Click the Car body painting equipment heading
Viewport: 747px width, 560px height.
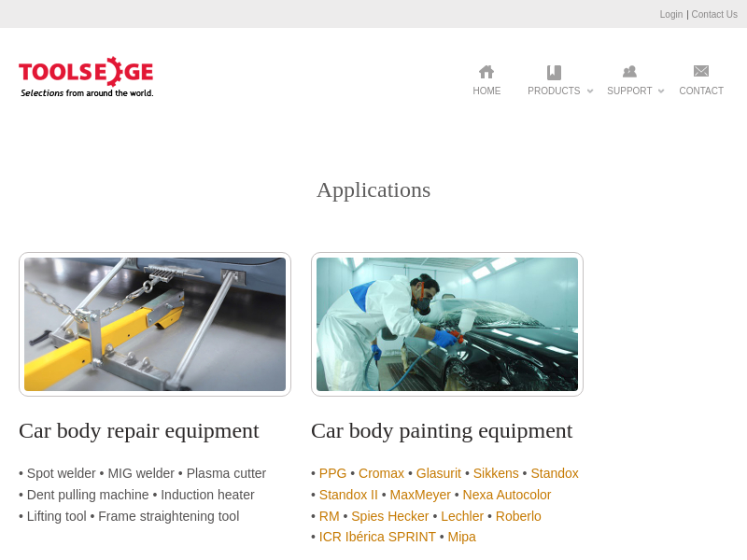pyautogui.click(x=442, y=431)
